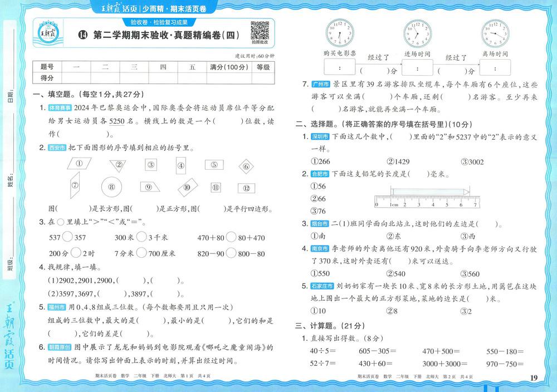Select the diamond-oriented square shape ⑥
This screenshot has width=557, height=392.
[x=246, y=166]
